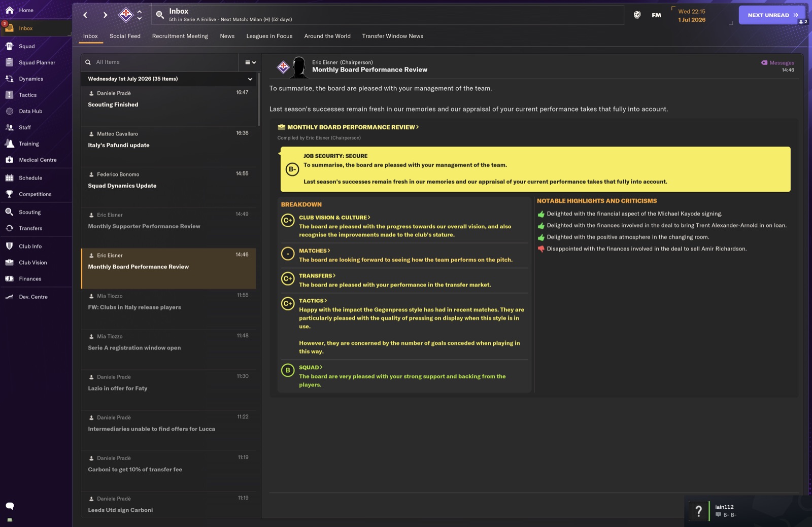
Task: Open the Monthly Board Performance Review panel heading
Action: 353,127
